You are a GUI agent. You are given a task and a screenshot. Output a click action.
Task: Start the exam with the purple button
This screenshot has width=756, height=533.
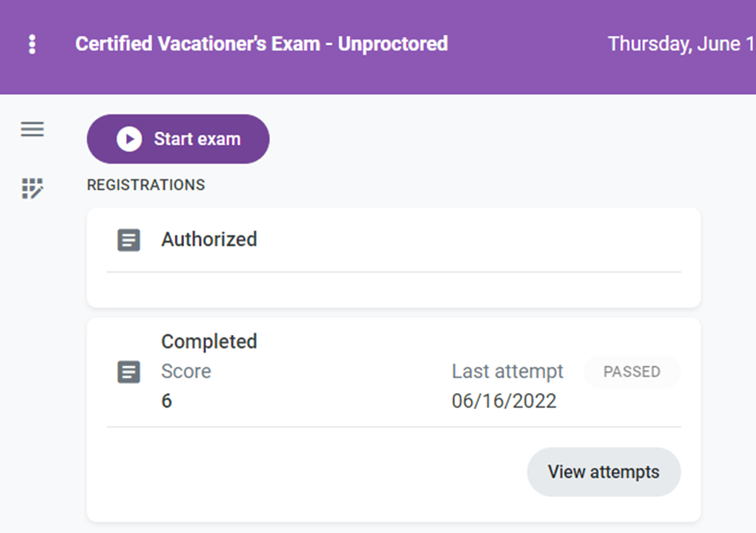(178, 139)
